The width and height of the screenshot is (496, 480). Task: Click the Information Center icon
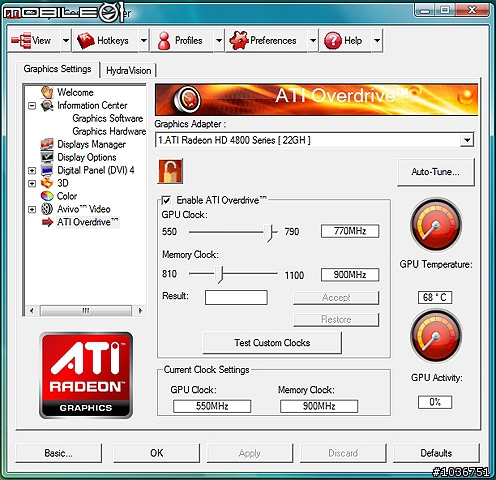(x=47, y=106)
